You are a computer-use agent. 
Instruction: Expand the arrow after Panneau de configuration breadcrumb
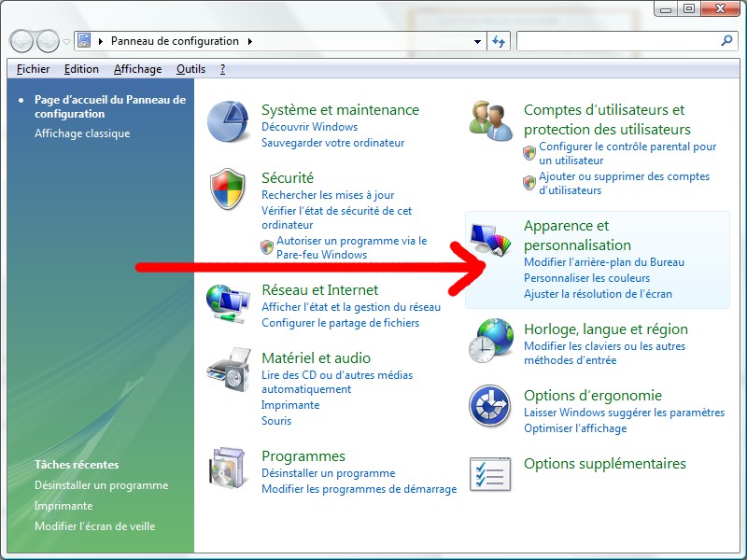[x=250, y=41]
